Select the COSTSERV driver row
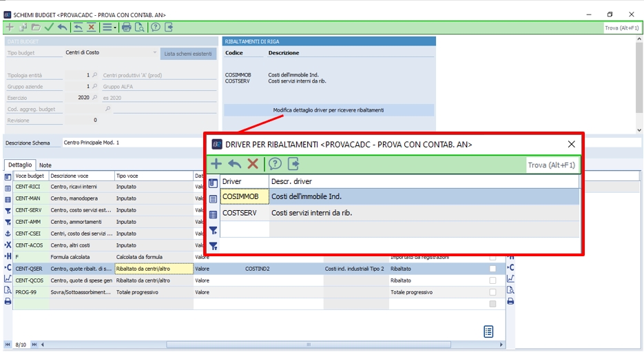The image size is (644, 352). (x=399, y=213)
